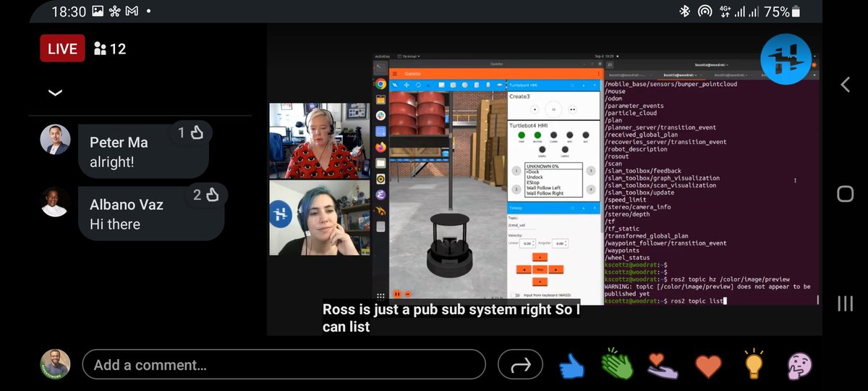The image size is (868, 391).
Task: Select Wall Follow Right in the HMI list
Action: pyautogui.click(x=545, y=193)
